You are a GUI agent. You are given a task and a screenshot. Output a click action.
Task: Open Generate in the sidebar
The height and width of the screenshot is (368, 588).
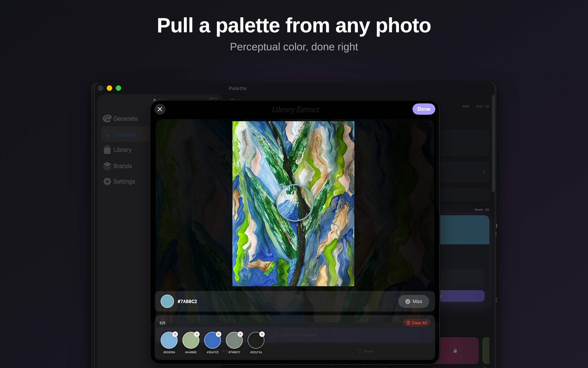120,119
